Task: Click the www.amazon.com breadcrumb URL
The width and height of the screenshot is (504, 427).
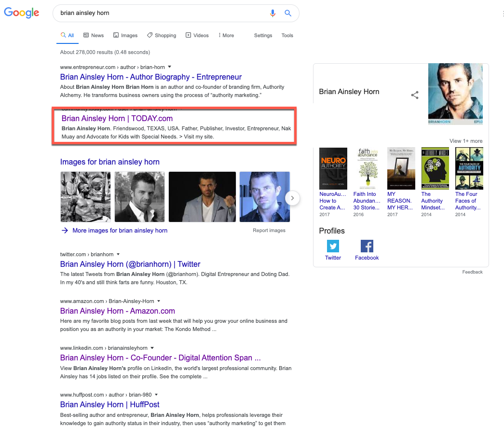Action: click(x=107, y=301)
